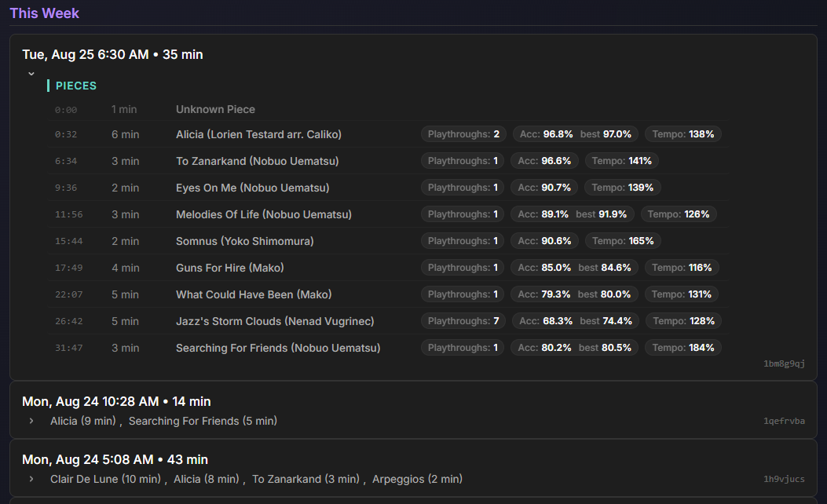
Task: Expand the Mon, Aug 24 10:28 AM session
Action: tap(31, 421)
